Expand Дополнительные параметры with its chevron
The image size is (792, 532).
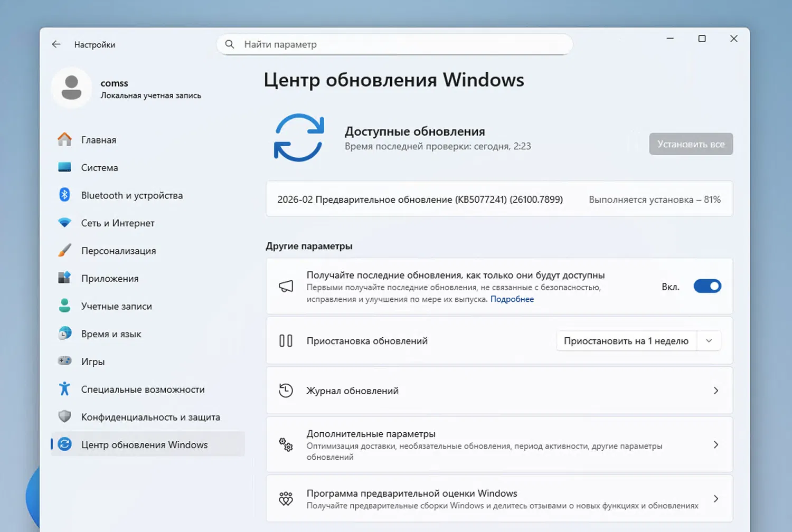(x=716, y=445)
